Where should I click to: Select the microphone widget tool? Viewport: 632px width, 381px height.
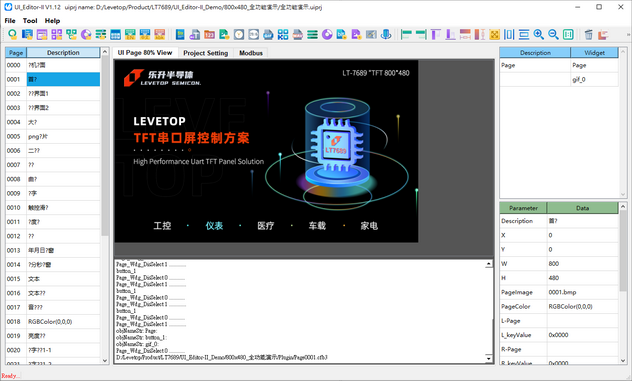pyautogui.click(x=386, y=35)
